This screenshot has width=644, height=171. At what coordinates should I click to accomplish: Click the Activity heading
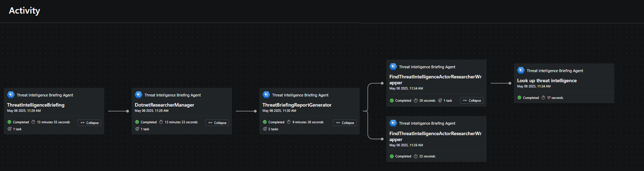tap(24, 11)
